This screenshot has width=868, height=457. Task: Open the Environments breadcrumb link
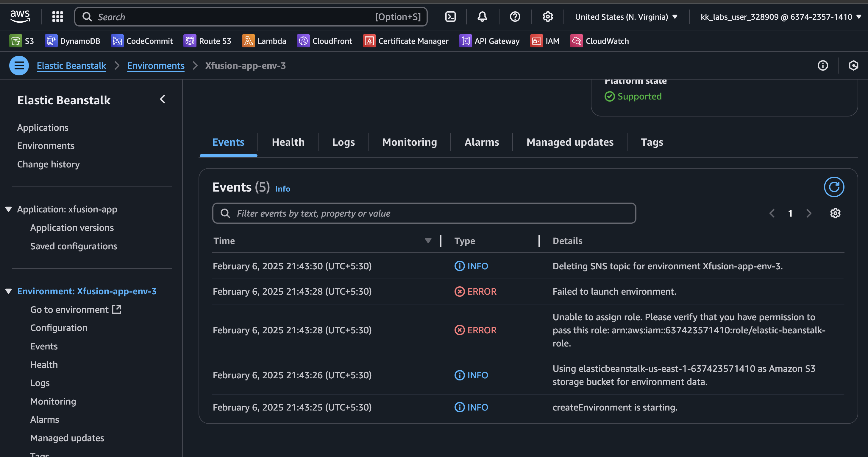156,66
